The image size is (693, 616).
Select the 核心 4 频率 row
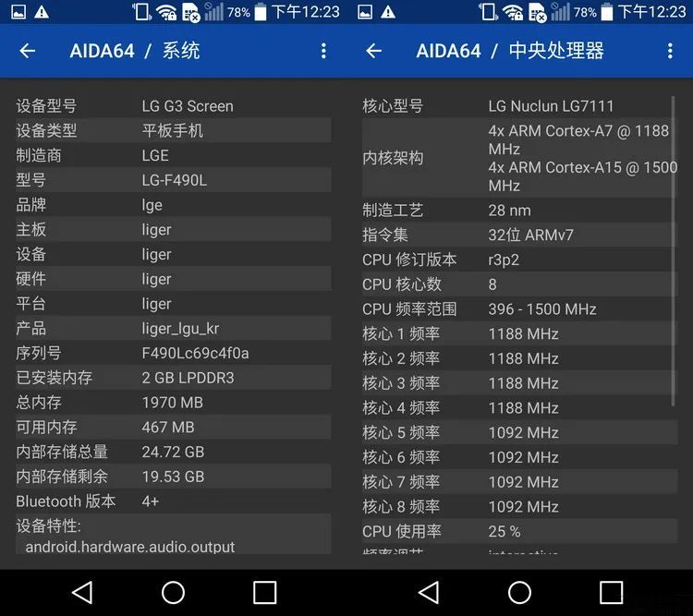[519, 408]
